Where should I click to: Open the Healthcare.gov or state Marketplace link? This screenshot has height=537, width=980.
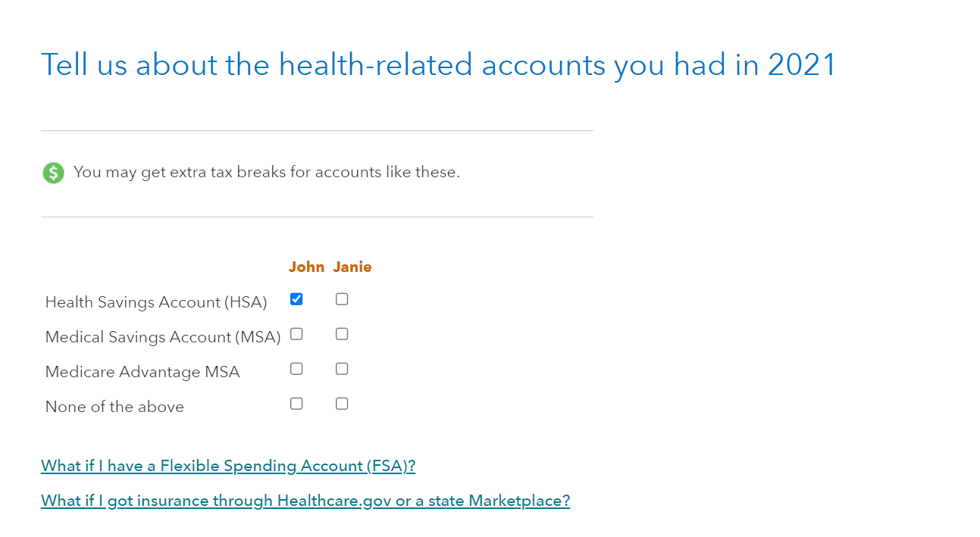305,501
